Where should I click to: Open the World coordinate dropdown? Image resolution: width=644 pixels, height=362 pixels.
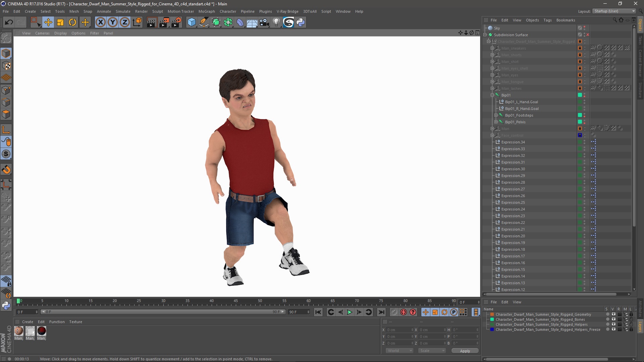click(400, 351)
